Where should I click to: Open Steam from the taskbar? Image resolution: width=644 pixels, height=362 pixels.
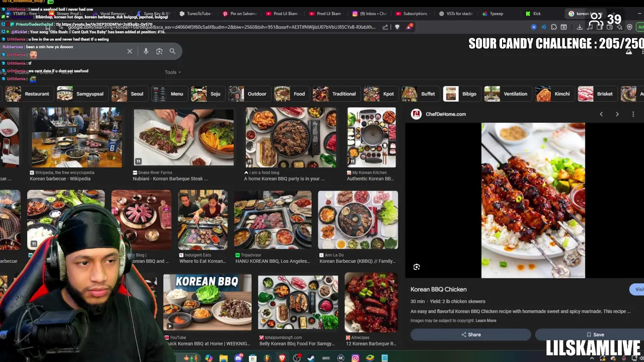tap(311, 358)
